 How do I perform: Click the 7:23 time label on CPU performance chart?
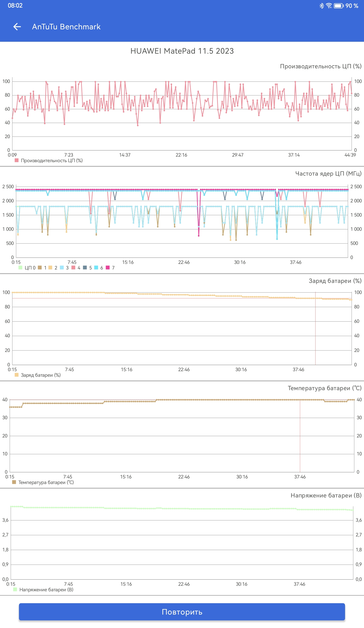[x=69, y=155]
